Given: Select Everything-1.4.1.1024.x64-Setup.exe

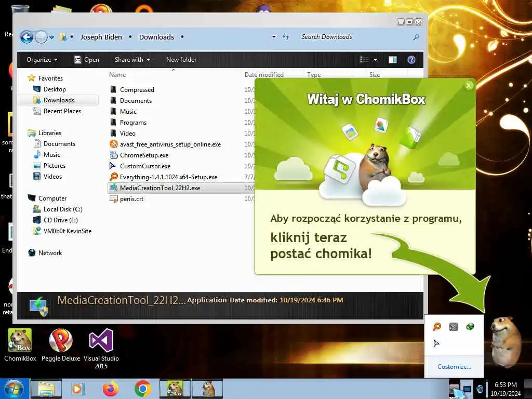Looking at the screenshot, I should 164,177.
